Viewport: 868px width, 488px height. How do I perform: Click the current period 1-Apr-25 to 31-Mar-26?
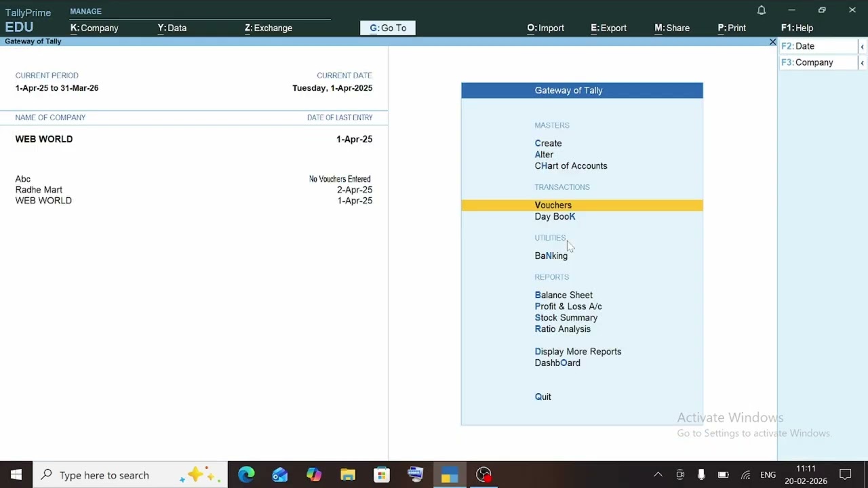(57, 88)
